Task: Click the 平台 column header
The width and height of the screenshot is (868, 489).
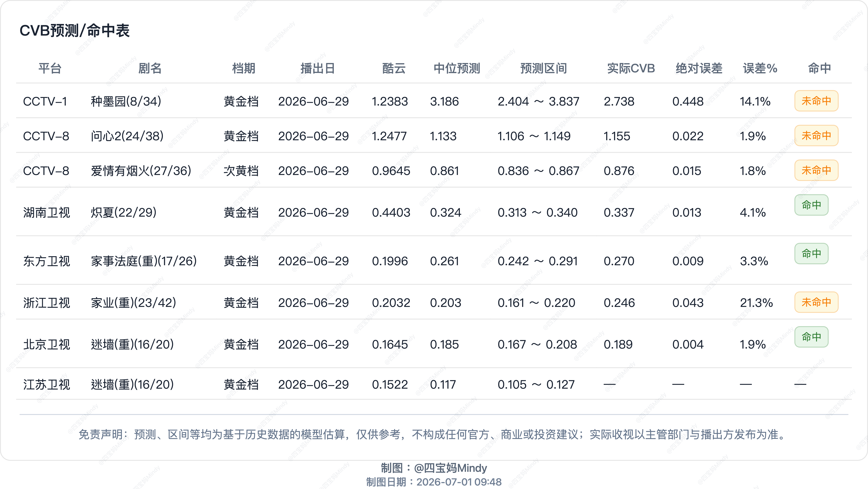Action: [x=50, y=68]
